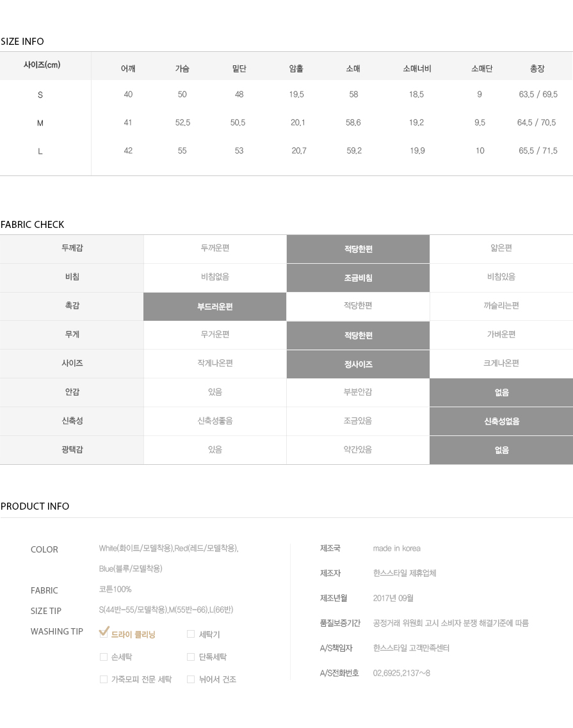Click the 광택감 row label

tap(72, 449)
